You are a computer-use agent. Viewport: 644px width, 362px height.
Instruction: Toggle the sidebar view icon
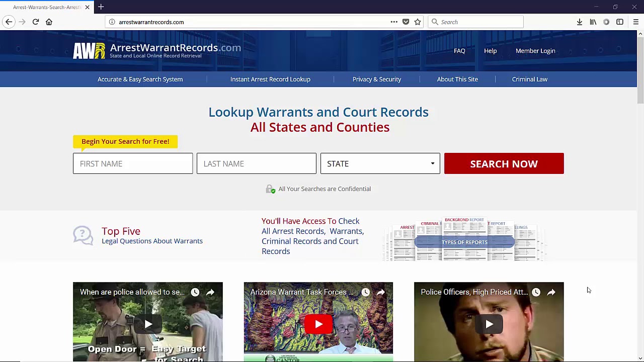(620, 22)
